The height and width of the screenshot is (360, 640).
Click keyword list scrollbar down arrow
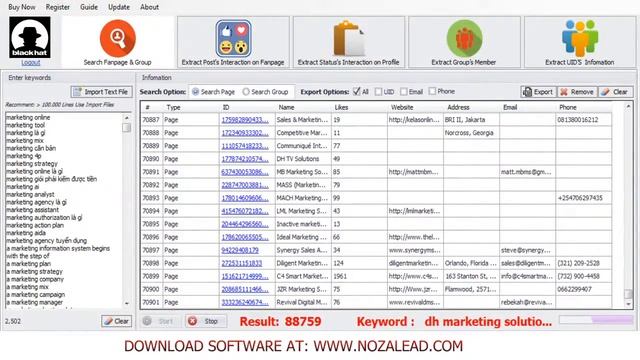(x=127, y=304)
